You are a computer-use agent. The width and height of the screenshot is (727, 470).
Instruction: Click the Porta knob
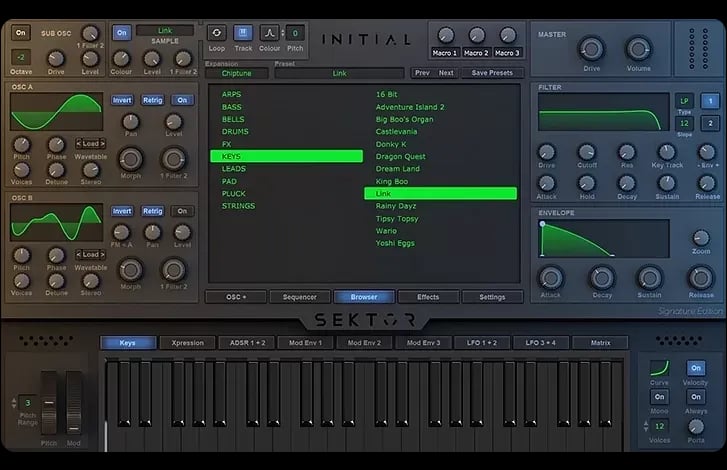click(695, 426)
